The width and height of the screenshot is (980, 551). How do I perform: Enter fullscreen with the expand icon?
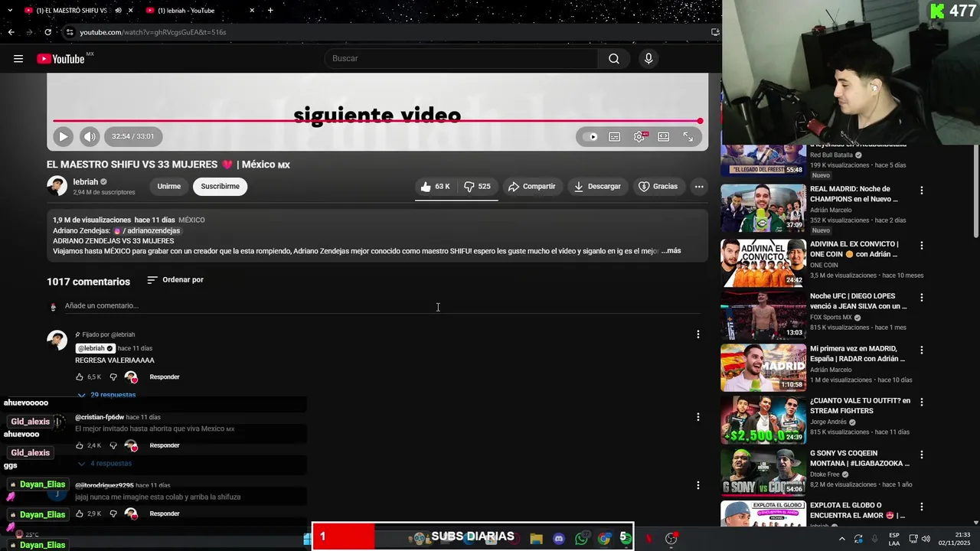688,136
